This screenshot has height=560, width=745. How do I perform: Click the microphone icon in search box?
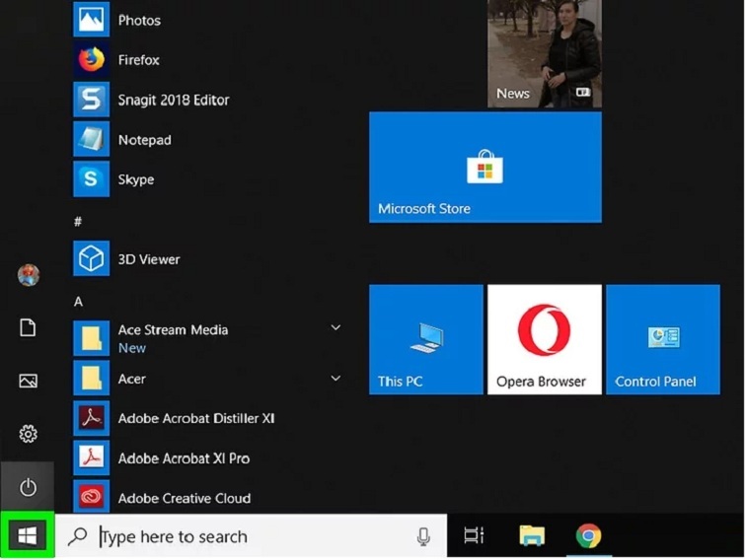[x=423, y=536]
